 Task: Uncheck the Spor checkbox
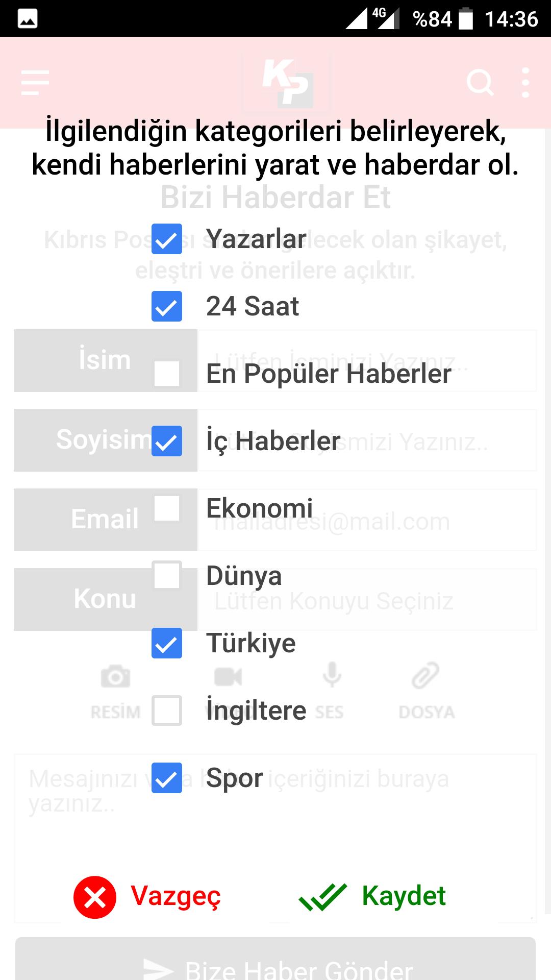coord(167,778)
